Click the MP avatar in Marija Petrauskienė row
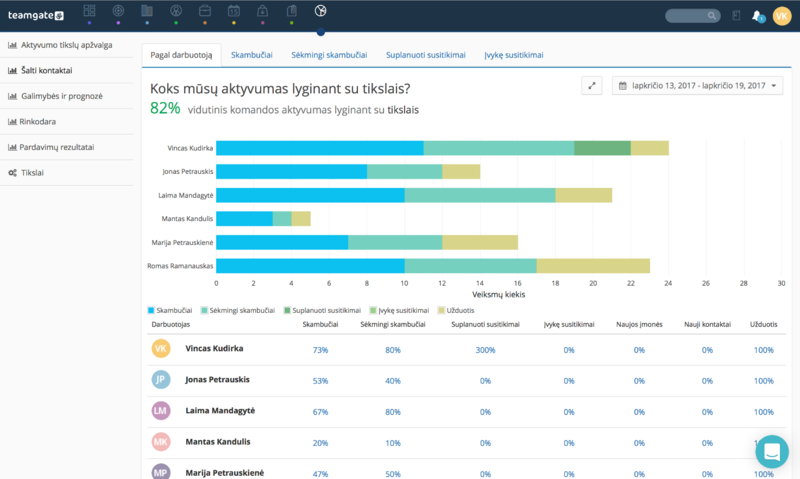This screenshot has height=479, width=800. click(x=161, y=472)
